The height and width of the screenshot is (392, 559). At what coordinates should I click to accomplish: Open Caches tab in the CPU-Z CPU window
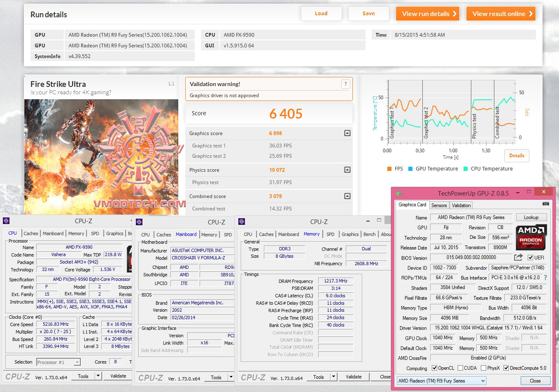pyautogui.click(x=31, y=233)
